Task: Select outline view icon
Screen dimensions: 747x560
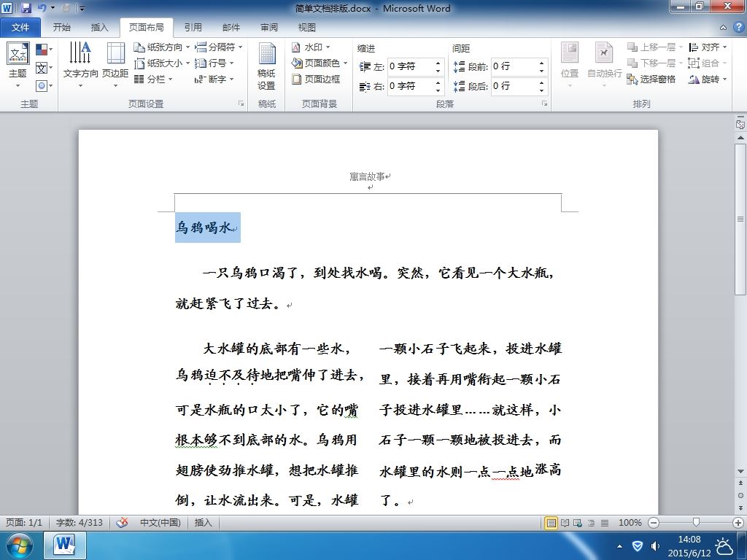Action: [x=591, y=523]
